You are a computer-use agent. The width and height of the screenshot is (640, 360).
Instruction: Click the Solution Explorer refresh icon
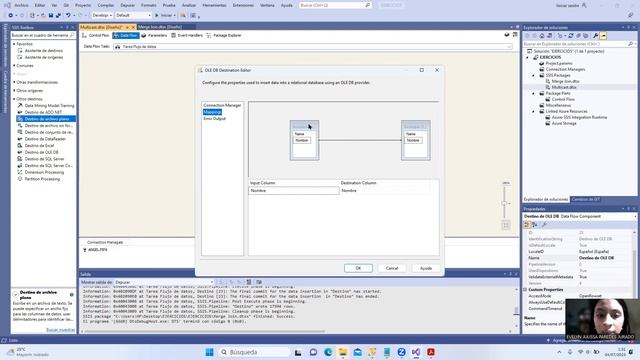tap(571, 36)
